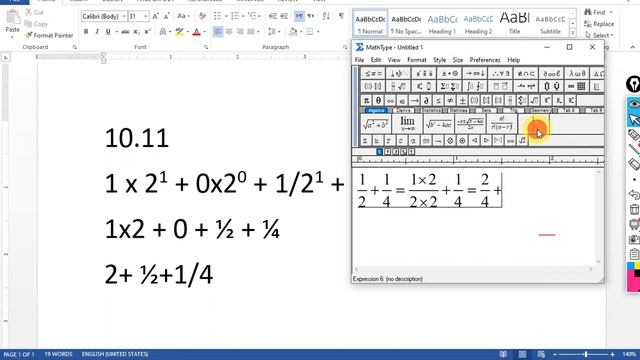Toggle superscript formatting
This screenshot has height=360, width=640.
[147, 31]
